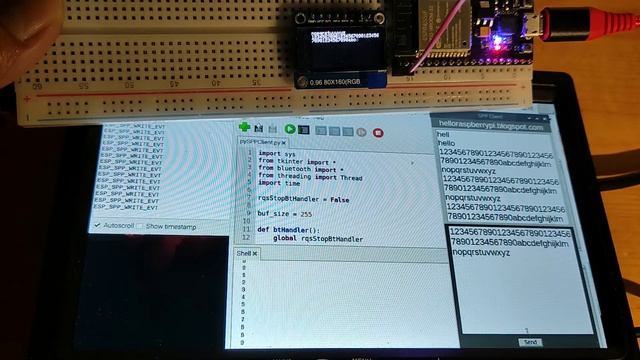Click the Load file toolbar icon in Thonny
Screen dimensions: 640x360
click(258, 128)
